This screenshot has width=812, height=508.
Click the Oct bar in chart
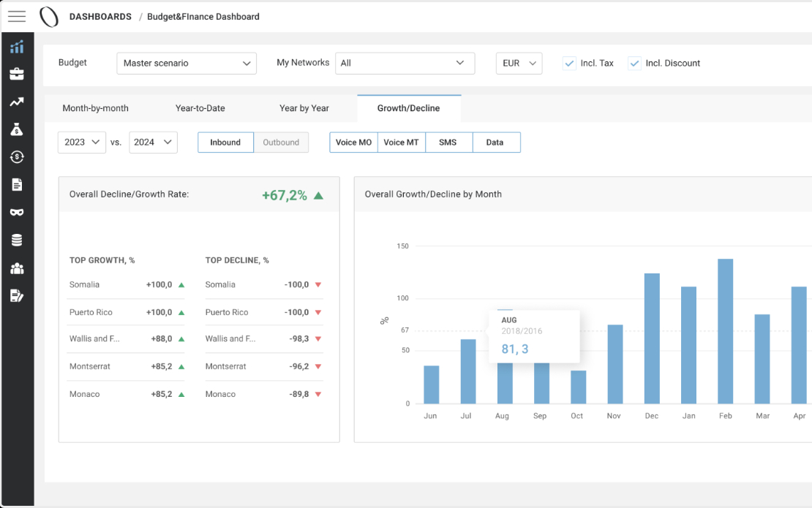(579, 387)
